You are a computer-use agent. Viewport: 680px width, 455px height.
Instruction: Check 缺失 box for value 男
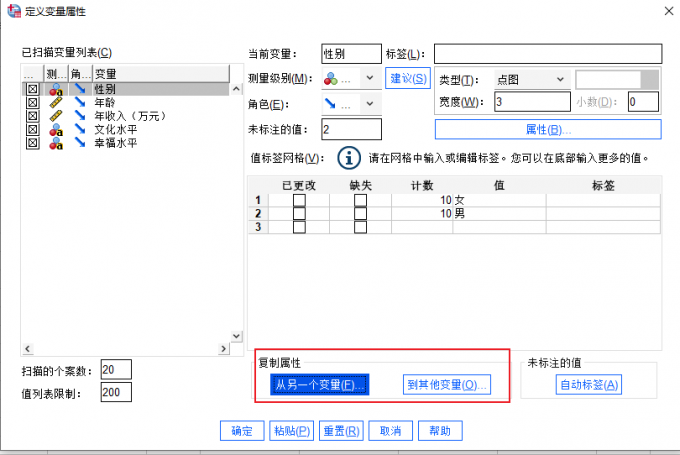[360, 213]
